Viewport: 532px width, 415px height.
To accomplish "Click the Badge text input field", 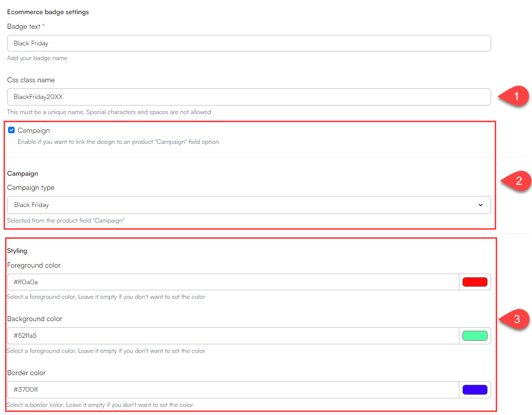I will 249,43.
